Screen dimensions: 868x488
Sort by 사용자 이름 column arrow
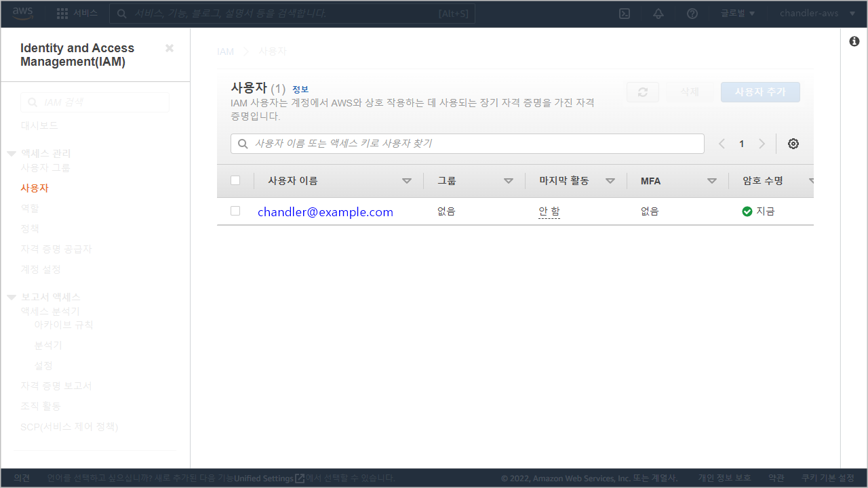point(407,181)
